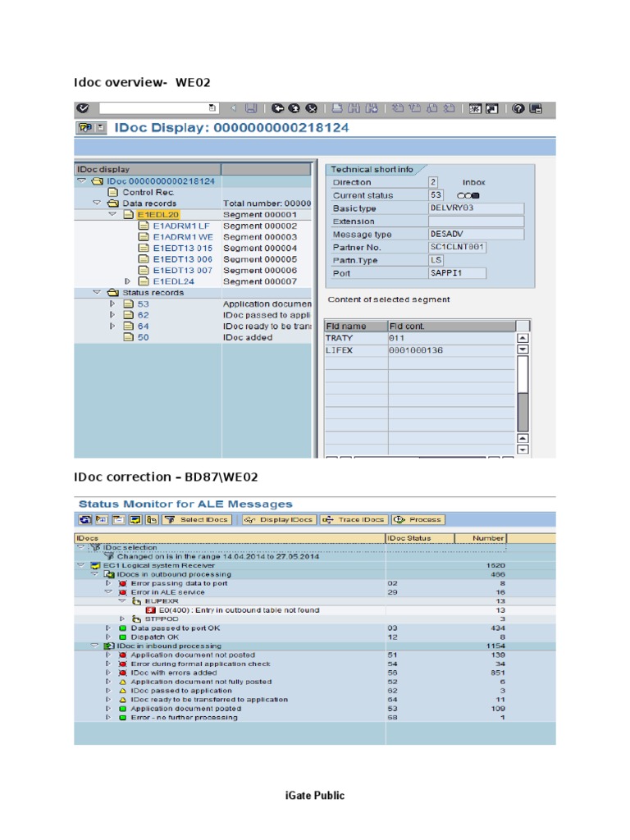Click the Trace IDocs button
Viewport: 630px width, 840px height.
coord(354,519)
